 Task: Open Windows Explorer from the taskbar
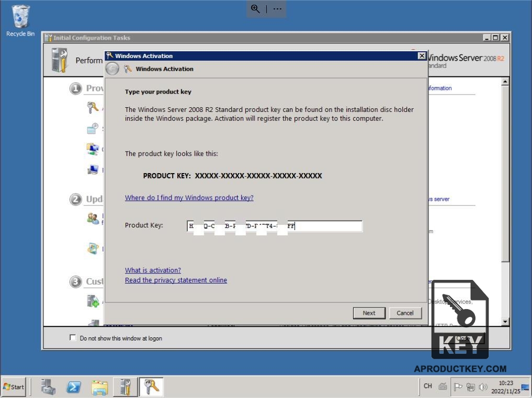(x=99, y=387)
